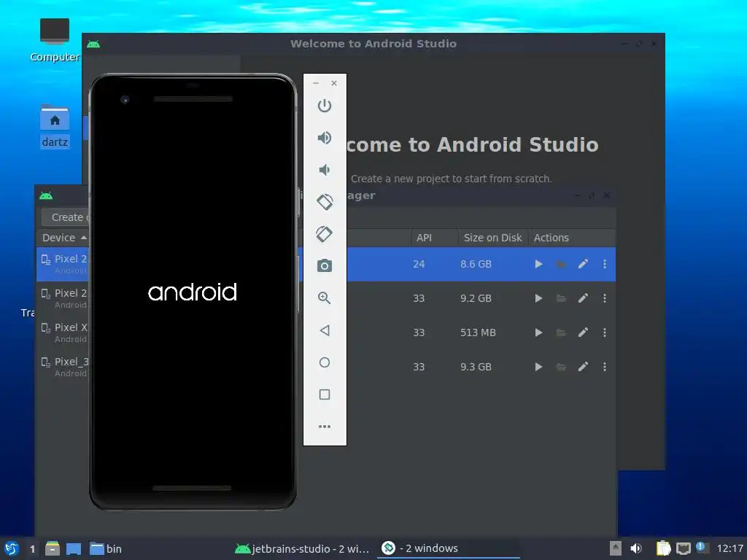Show 513 MB device files on disk
This screenshot has width=747, height=560.
pos(561,332)
